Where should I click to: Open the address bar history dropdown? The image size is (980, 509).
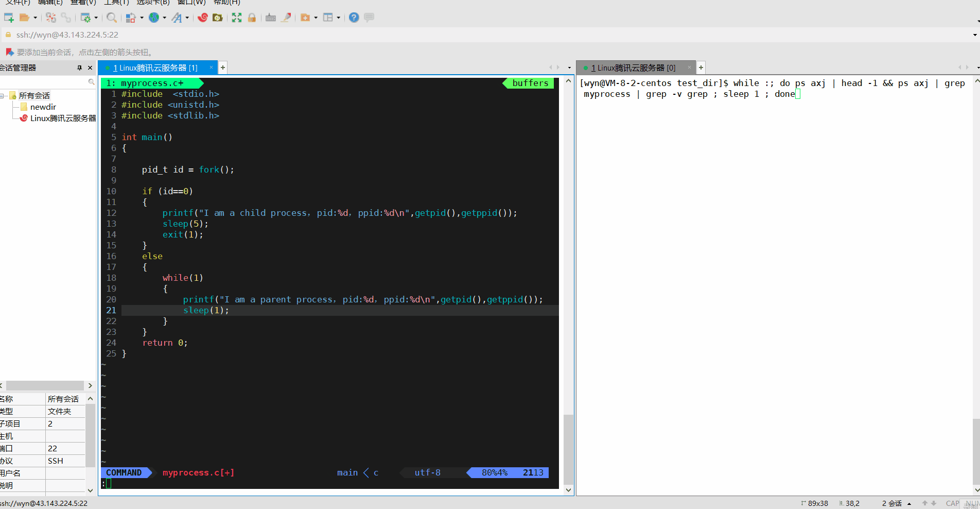tap(975, 35)
